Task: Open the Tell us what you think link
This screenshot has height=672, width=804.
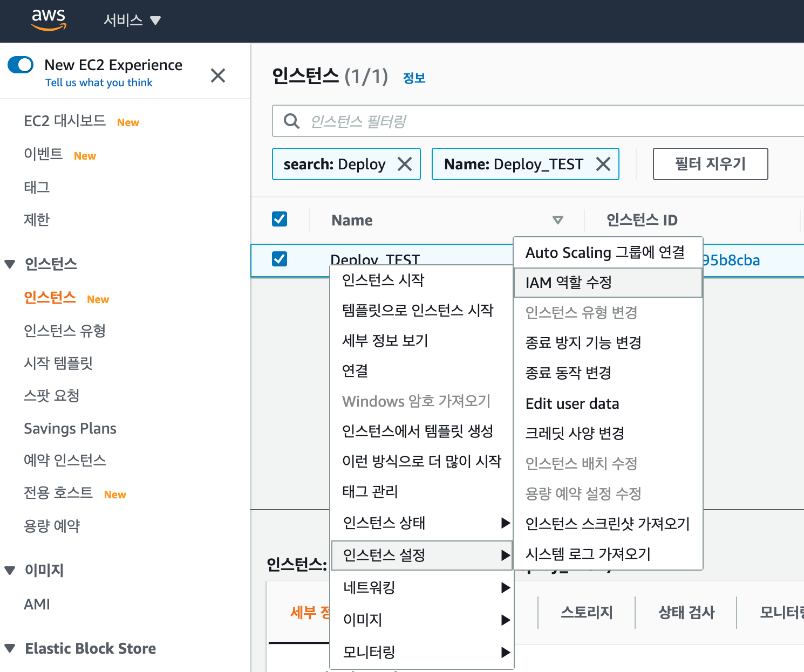Action: pos(99,83)
